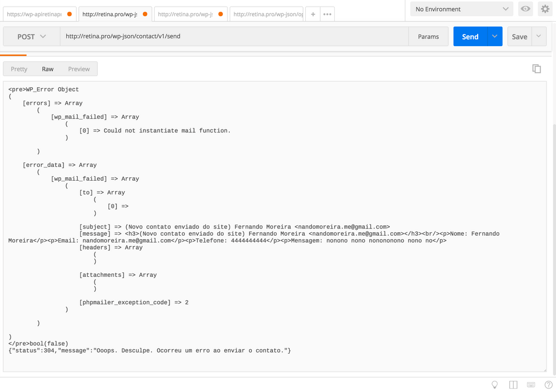556x392 pixels.
Task: Select the Raw response view
Action: click(47, 69)
